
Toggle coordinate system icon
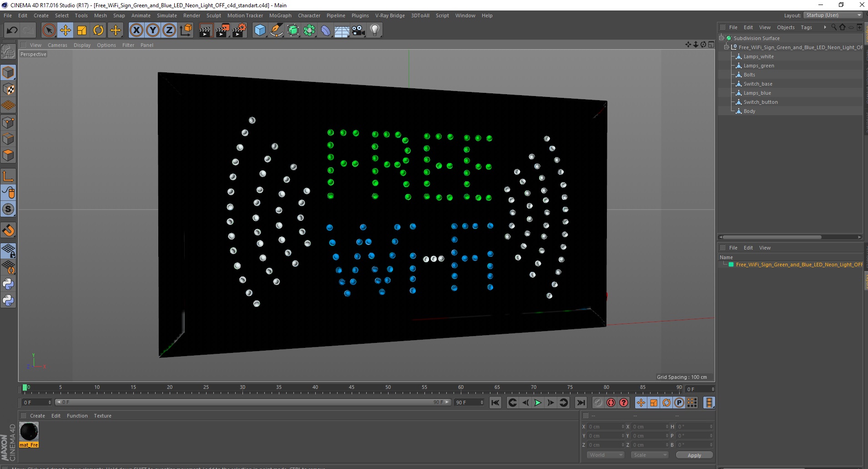(x=186, y=31)
